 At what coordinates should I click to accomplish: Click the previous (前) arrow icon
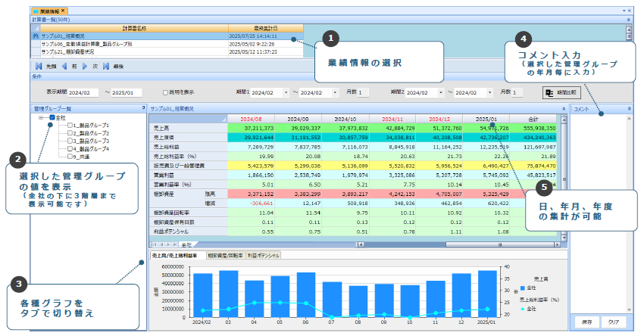pyautogui.click(x=64, y=67)
